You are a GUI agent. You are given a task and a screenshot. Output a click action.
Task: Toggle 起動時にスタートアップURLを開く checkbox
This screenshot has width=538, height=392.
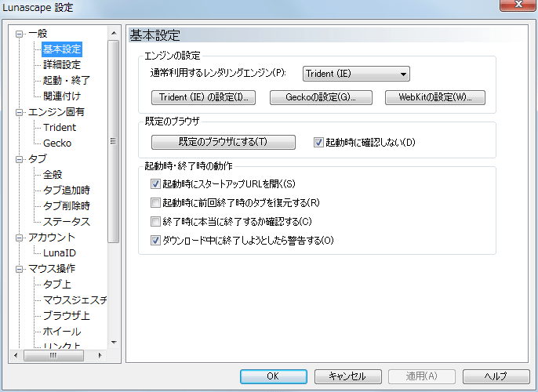155,183
